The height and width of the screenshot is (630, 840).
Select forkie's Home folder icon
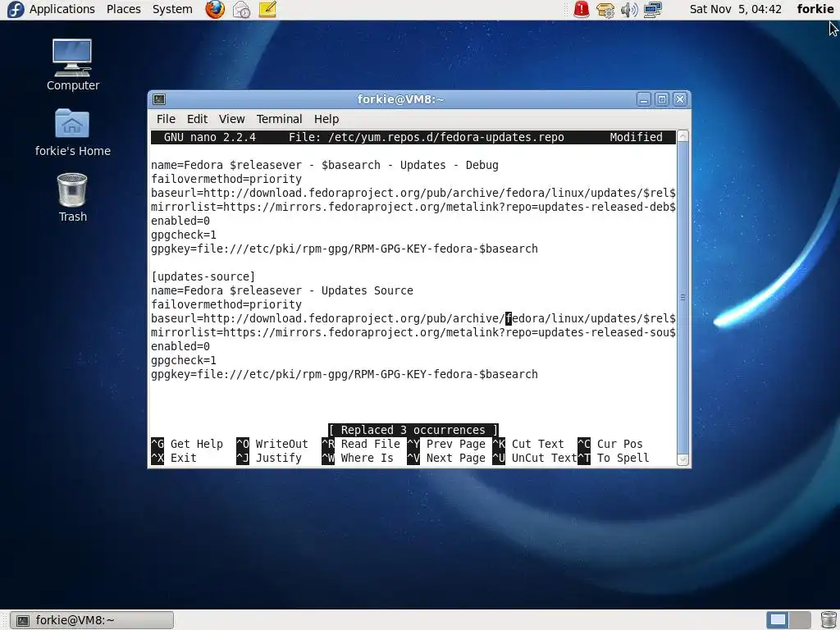click(72, 132)
